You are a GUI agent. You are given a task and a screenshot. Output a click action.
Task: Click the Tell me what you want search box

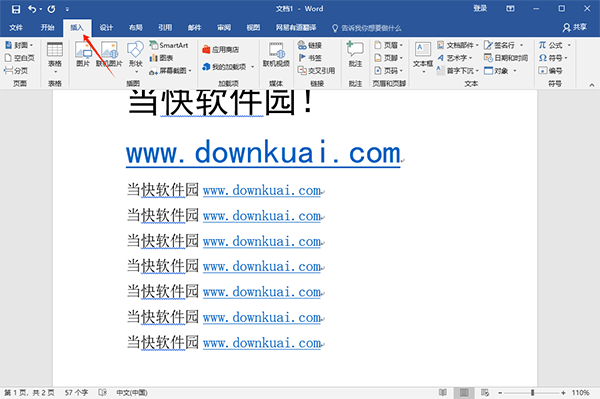click(367, 28)
